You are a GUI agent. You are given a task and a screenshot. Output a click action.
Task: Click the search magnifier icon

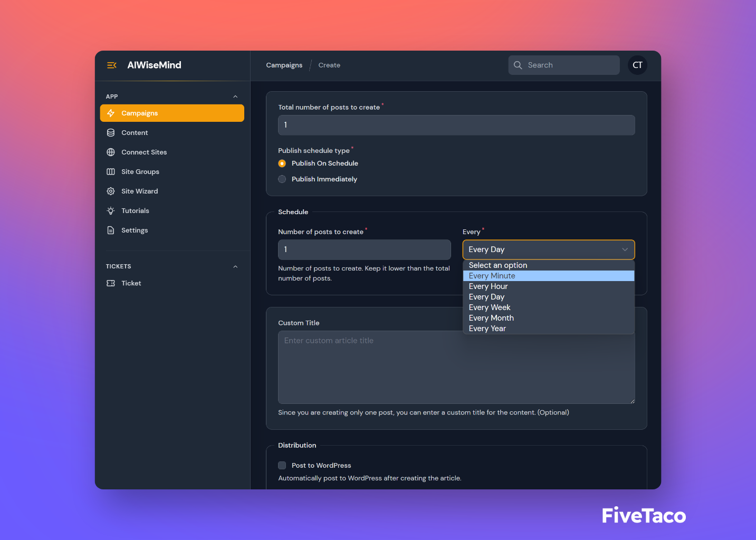[518, 65]
